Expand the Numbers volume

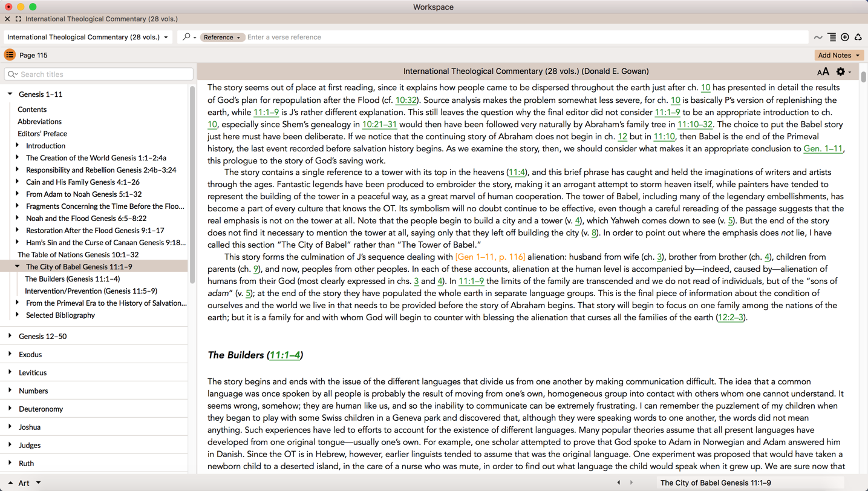(x=10, y=390)
